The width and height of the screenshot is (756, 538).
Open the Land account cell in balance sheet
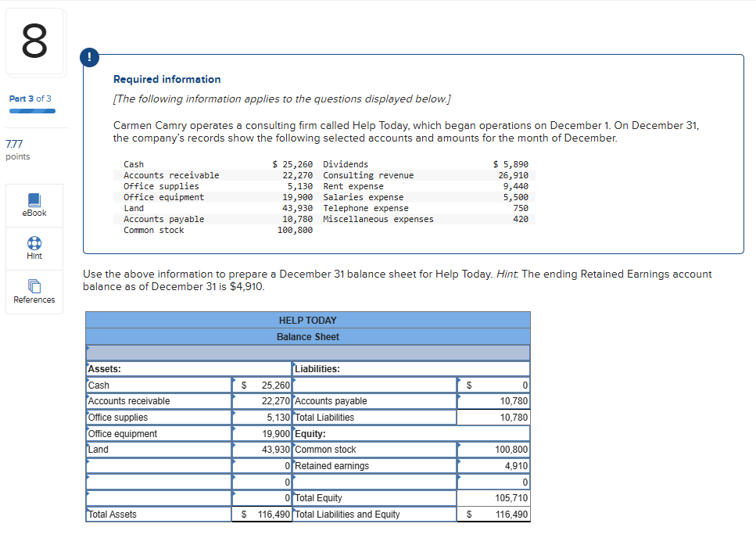[159, 450]
